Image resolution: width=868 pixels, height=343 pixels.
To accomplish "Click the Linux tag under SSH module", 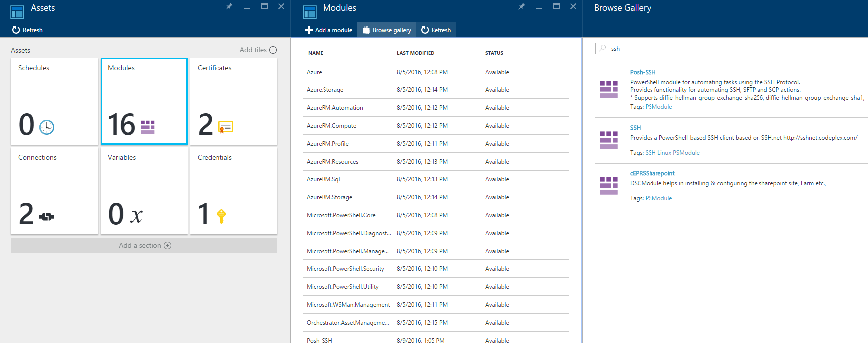I will pyautogui.click(x=664, y=153).
